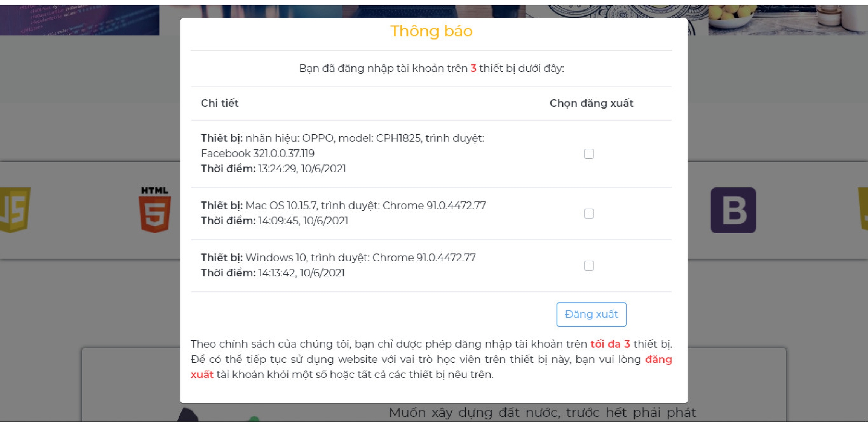Click the Đăng xuất button
This screenshot has width=868, height=422.
[591, 314]
